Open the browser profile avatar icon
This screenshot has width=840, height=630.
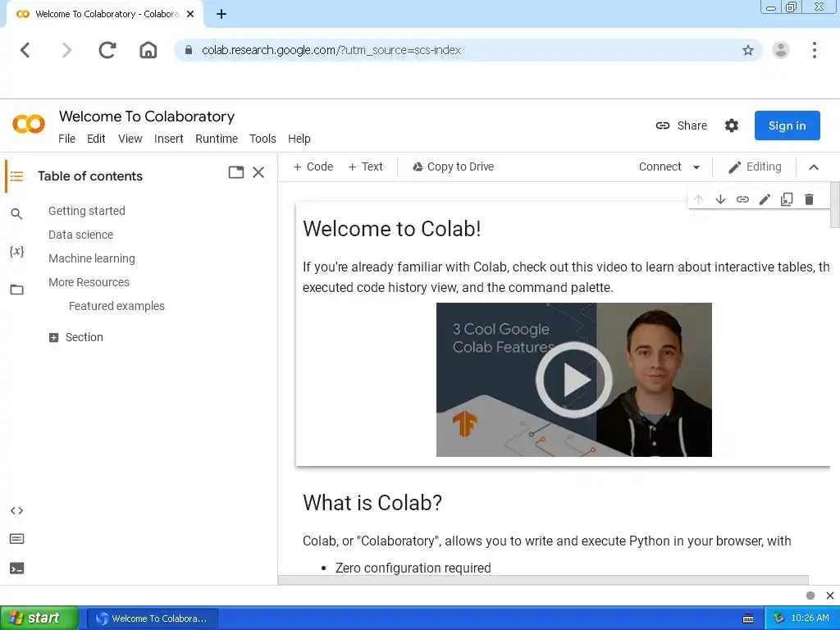click(781, 50)
